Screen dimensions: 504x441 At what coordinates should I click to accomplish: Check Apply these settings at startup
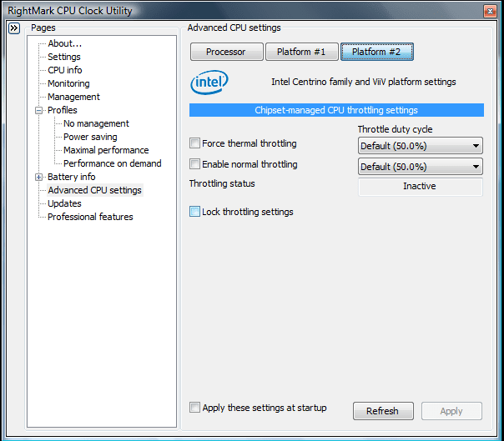click(194, 408)
